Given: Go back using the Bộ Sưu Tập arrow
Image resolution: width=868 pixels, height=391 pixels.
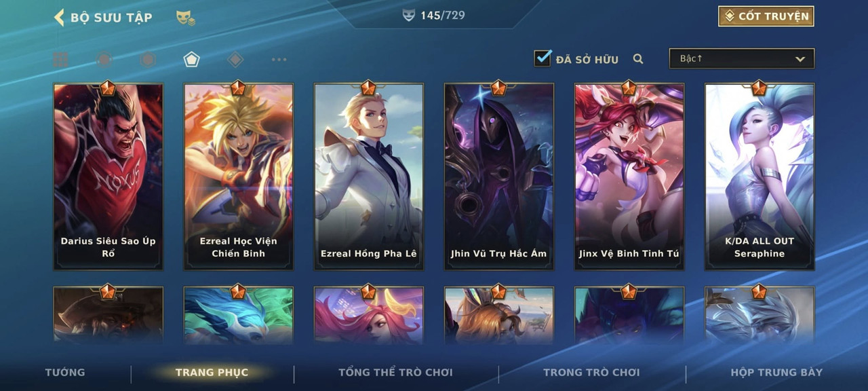Looking at the screenshot, I should tap(59, 17).
